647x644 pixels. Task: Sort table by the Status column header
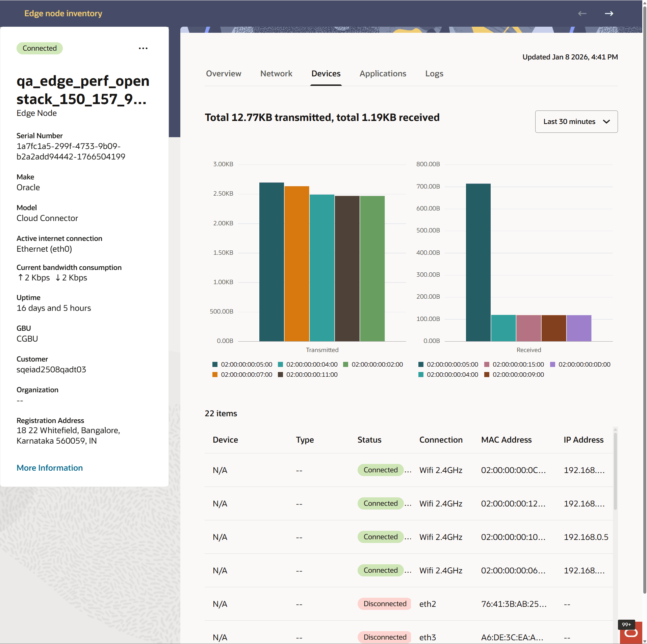[369, 440]
